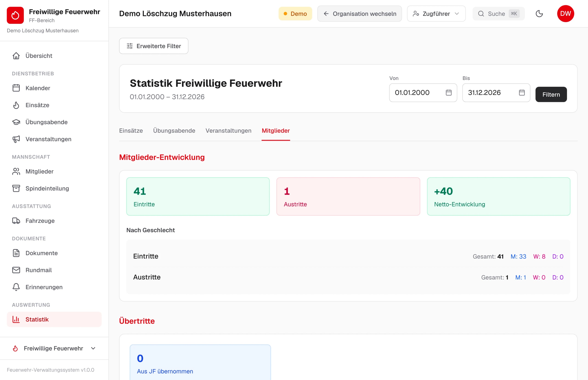
Task: Click the Einsätze flame icon
Action: coord(16,105)
